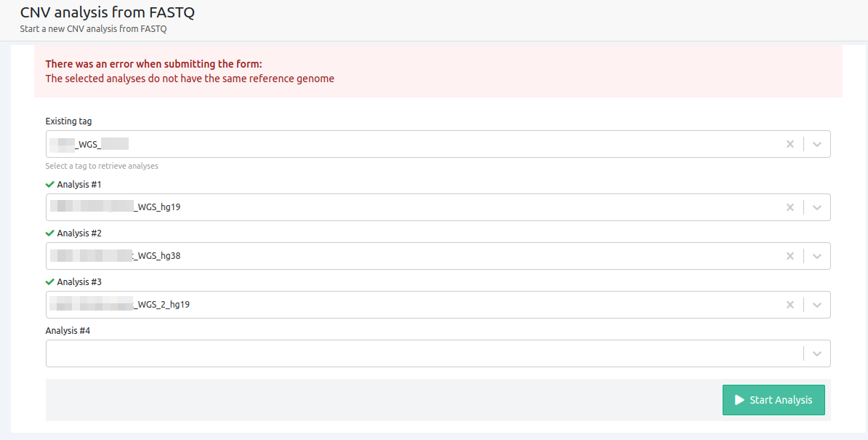Image resolution: width=868 pixels, height=440 pixels.
Task: Clear the Analysis #1 selection
Action: (x=789, y=207)
